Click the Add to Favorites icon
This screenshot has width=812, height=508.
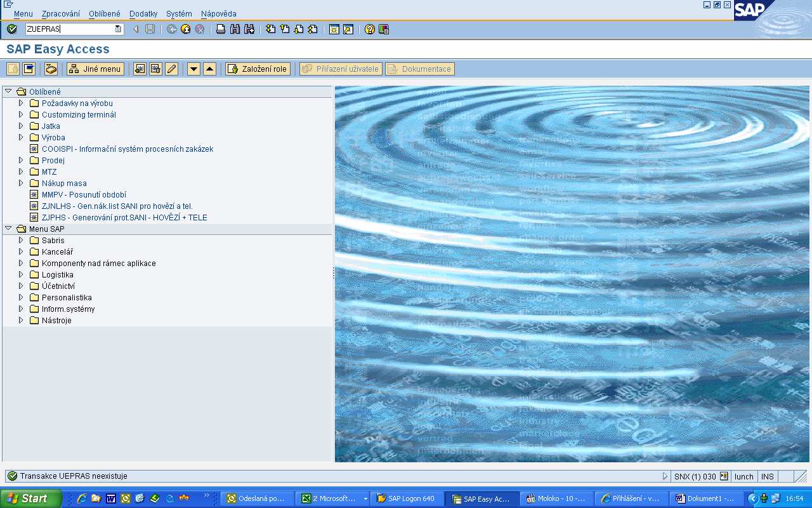[x=140, y=69]
